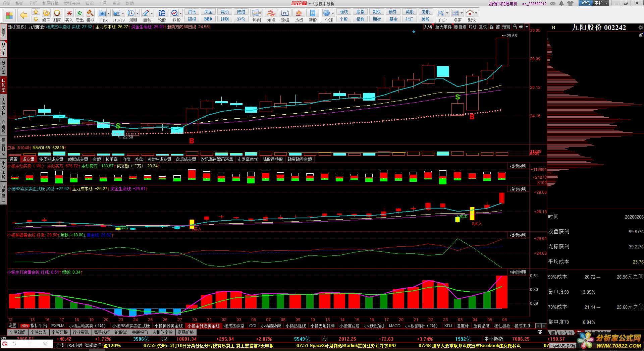Toggle 复权 price adjustment
This screenshot has width=644, height=351.
(x=483, y=27)
